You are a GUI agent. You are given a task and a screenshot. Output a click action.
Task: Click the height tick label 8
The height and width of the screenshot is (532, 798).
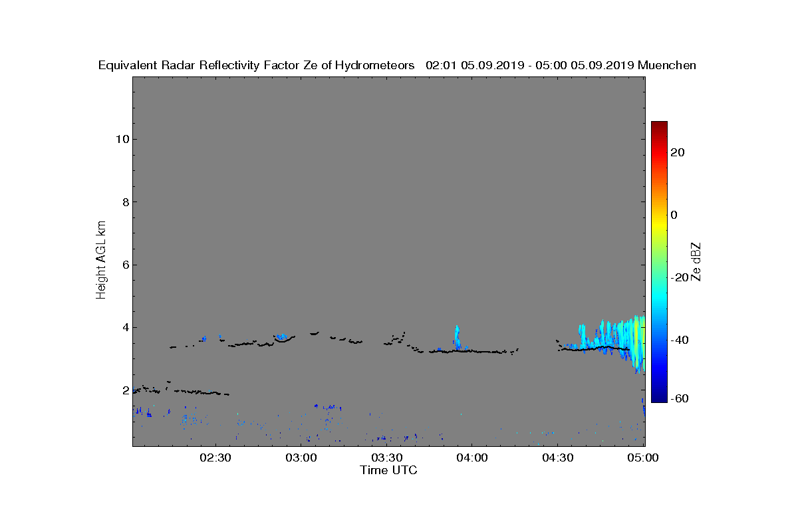124,202
